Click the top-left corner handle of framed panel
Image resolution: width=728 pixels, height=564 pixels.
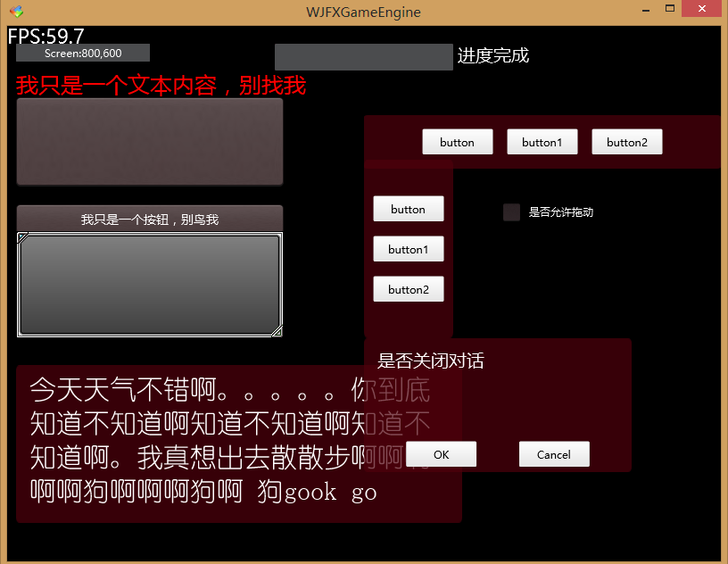(x=22, y=237)
